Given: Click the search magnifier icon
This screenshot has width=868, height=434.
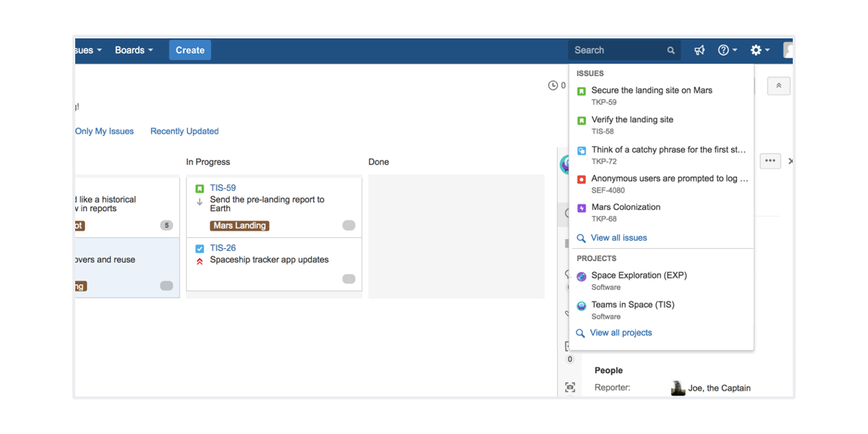Looking at the screenshot, I should click(x=671, y=51).
